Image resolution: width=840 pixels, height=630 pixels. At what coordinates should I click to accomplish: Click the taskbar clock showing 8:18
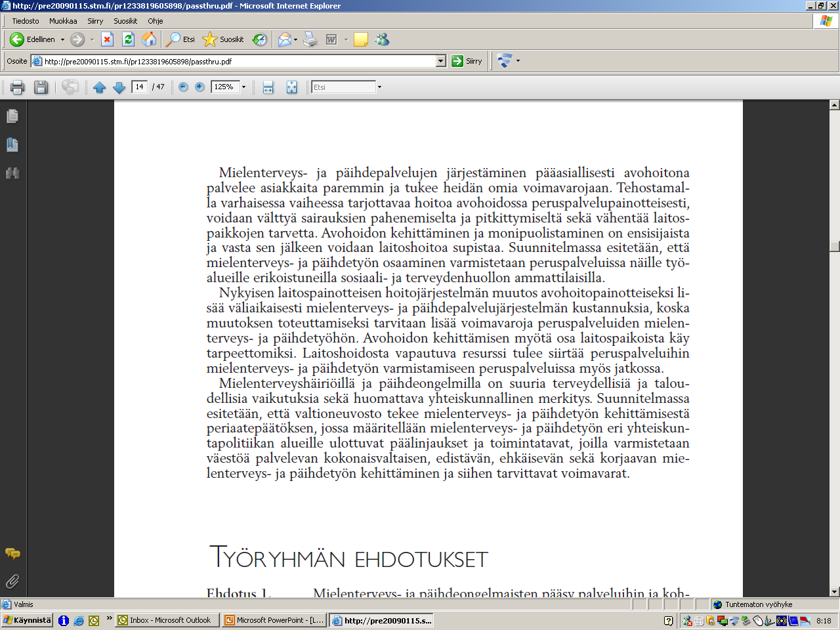click(824, 620)
